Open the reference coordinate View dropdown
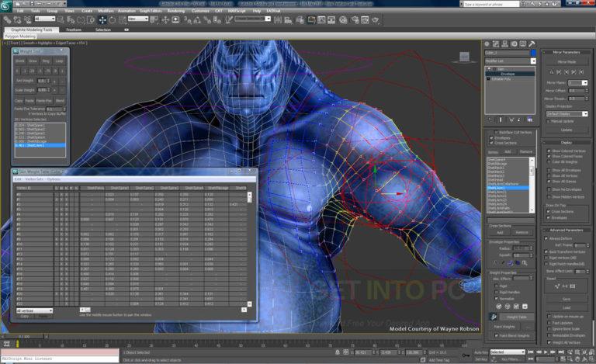Screen dimensions: 596x364 pyautogui.click(x=138, y=19)
